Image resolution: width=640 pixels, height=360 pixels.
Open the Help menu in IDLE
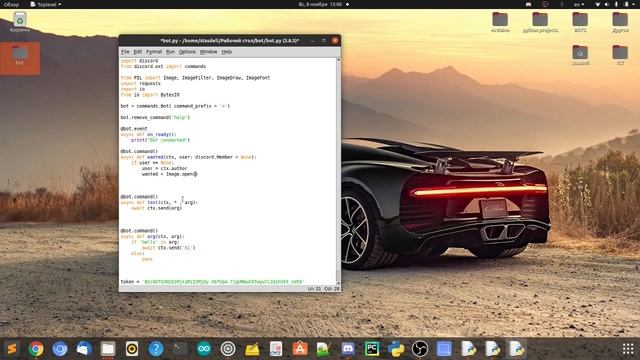(x=227, y=52)
